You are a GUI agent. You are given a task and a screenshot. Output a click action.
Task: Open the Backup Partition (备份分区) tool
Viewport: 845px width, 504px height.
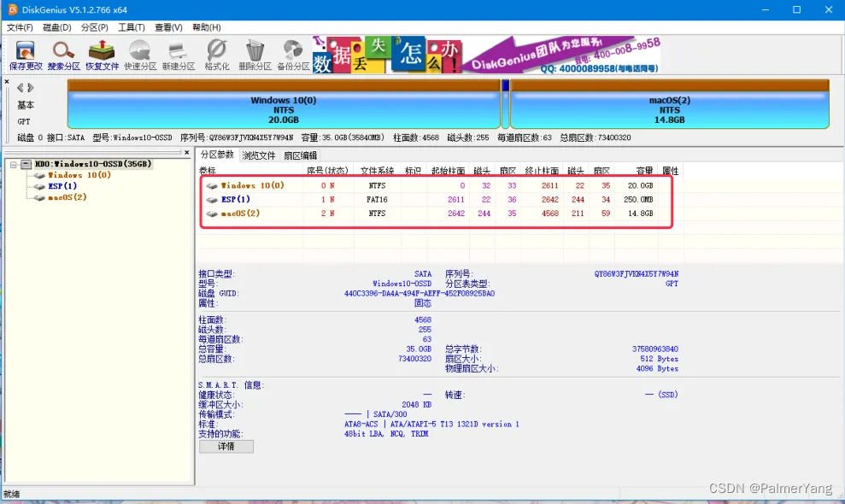[x=293, y=53]
